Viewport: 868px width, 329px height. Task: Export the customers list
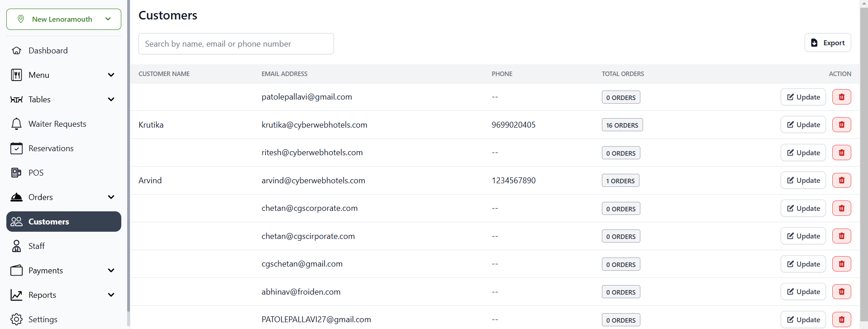tap(827, 43)
